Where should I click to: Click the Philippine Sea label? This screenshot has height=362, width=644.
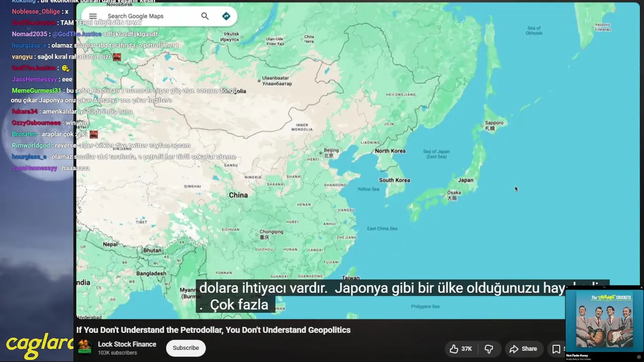point(425,306)
